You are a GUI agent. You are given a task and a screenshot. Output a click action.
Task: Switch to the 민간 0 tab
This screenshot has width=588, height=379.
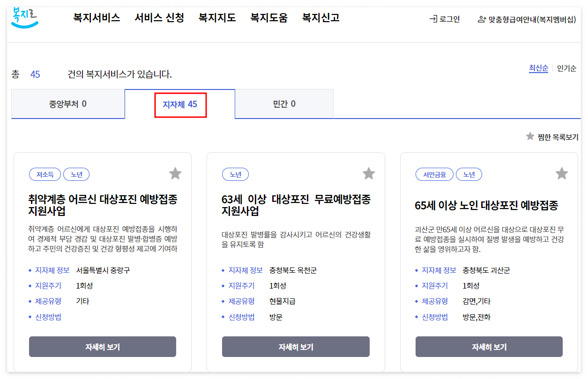click(284, 104)
